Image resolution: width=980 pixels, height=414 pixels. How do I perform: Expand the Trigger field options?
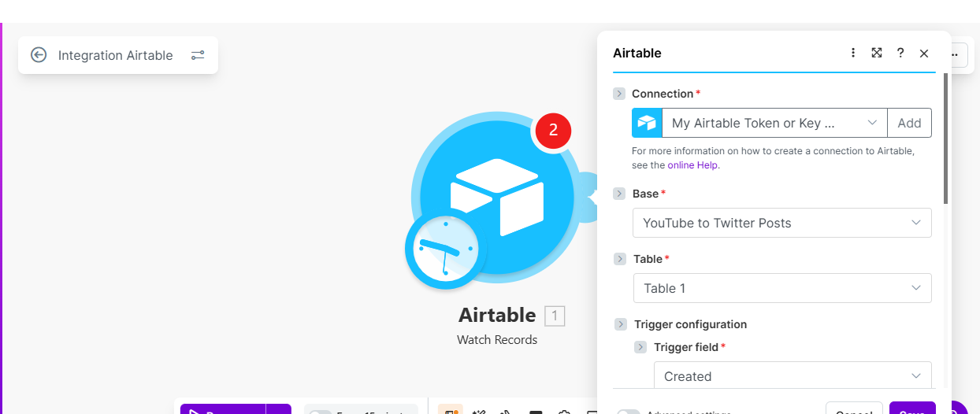pos(640,347)
